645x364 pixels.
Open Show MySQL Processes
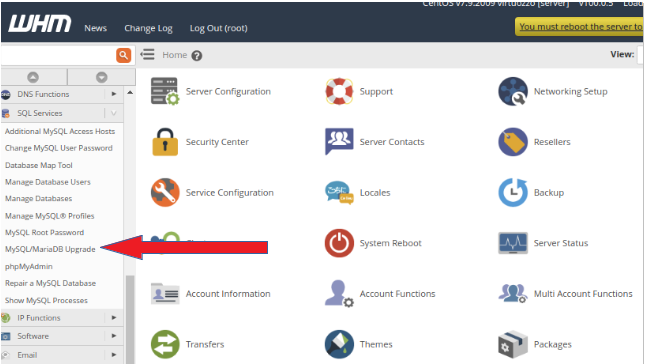click(x=46, y=300)
